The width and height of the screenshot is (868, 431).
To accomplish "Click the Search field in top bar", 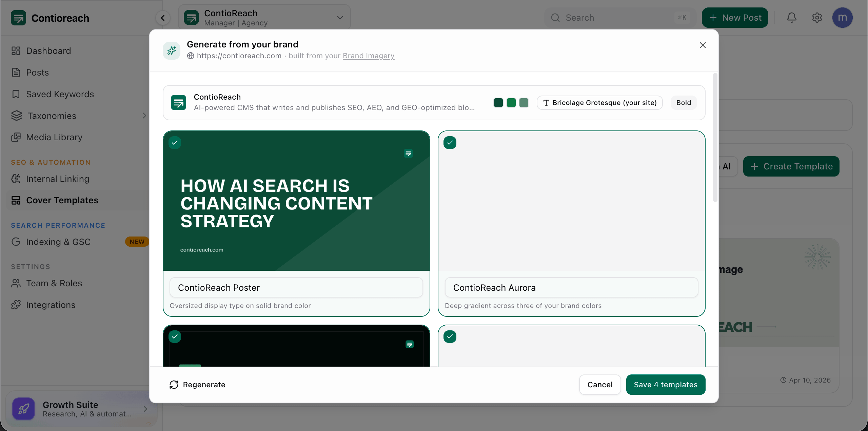I will pyautogui.click(x=620, y=18).
